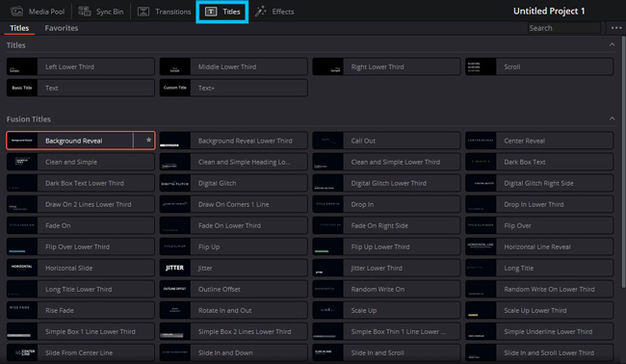This screenshot has height=364, width=626.
Task: Select the Titles sub-tab
Action: pos(19,28)
